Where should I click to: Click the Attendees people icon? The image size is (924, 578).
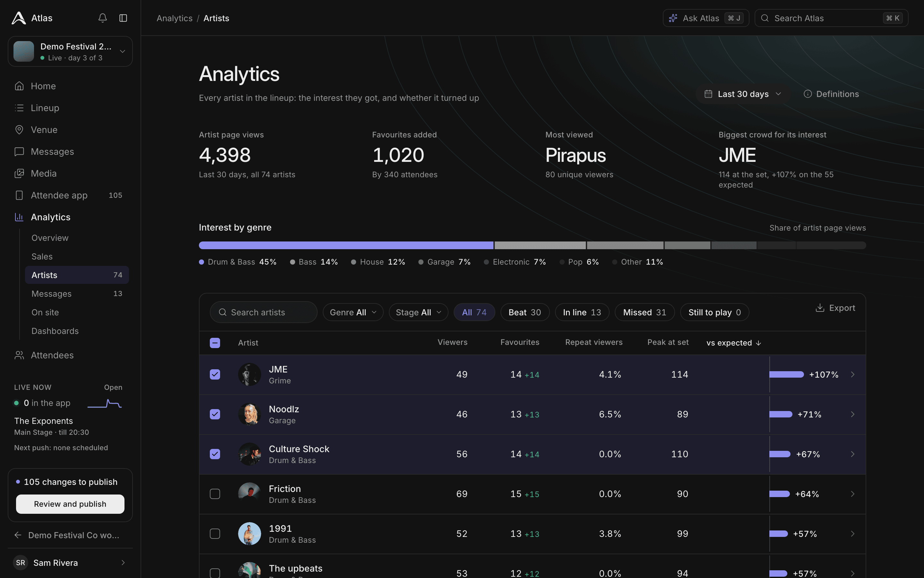[x=19, y=355]
